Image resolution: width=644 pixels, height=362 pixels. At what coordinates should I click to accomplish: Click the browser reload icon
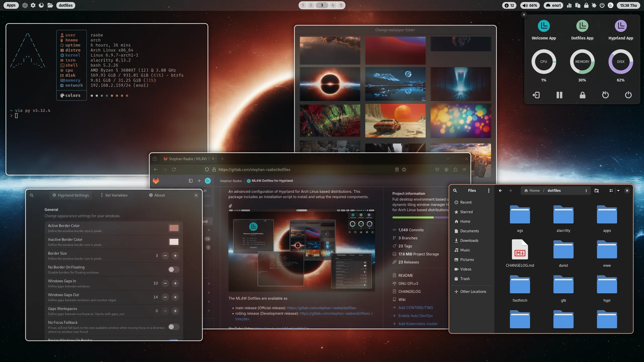pos(174,170)
